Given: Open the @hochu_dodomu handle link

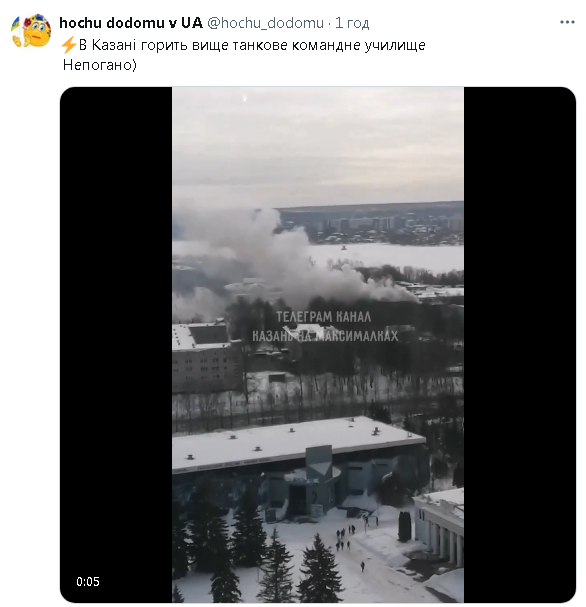Looking at the screenshot, I should click(x=266, y=23).
